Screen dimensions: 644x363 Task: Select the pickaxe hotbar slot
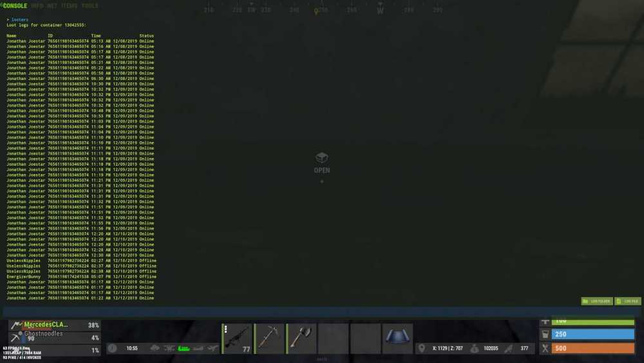[269, 338]
